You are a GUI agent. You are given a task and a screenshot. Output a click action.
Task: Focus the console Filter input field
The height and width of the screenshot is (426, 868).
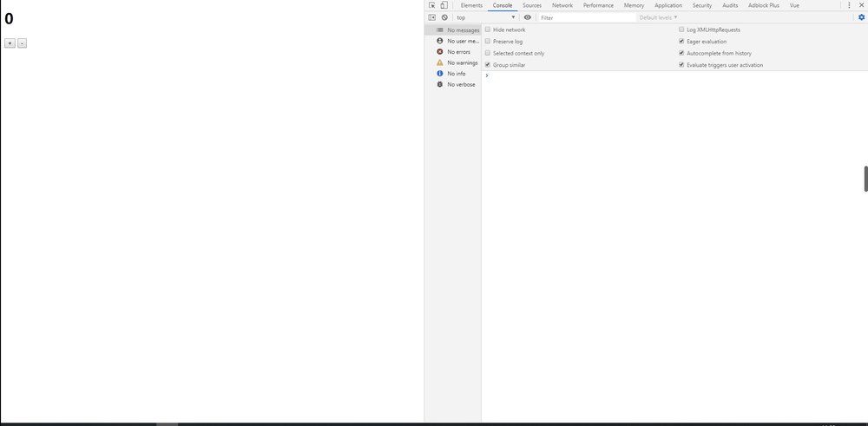(588, 17)
